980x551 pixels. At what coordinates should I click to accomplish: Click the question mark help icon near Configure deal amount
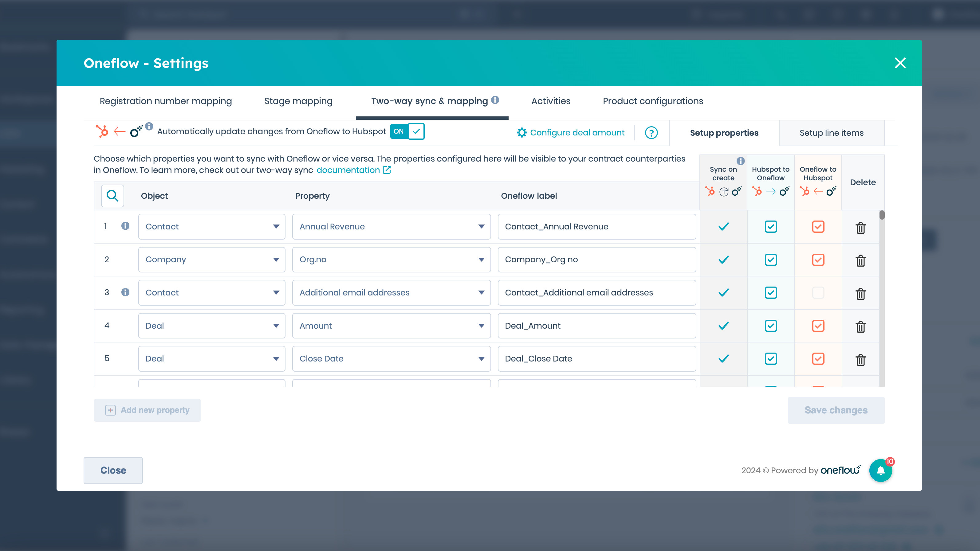[x=651, y=133]
